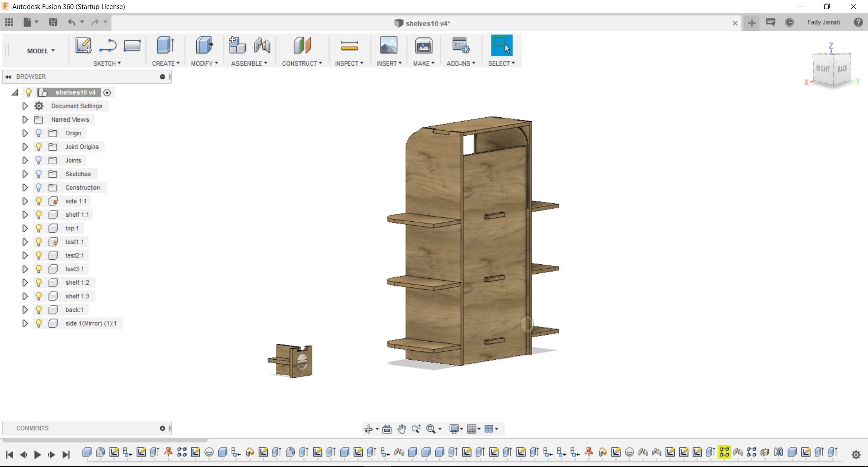Select the sketch Rectangle tool icon
The width and height of the screenshot is (868, 467).
(x=132, y=46)
